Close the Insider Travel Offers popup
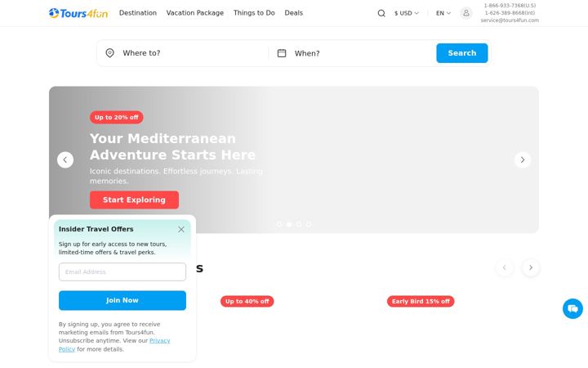Screen dimensions: 588x368 (x=181, y=230)
